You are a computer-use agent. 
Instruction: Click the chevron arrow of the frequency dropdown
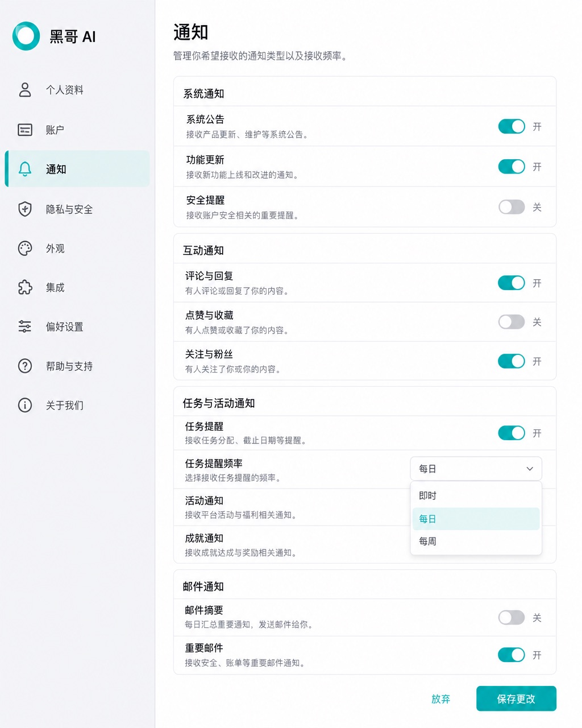(x=530, y=469)
